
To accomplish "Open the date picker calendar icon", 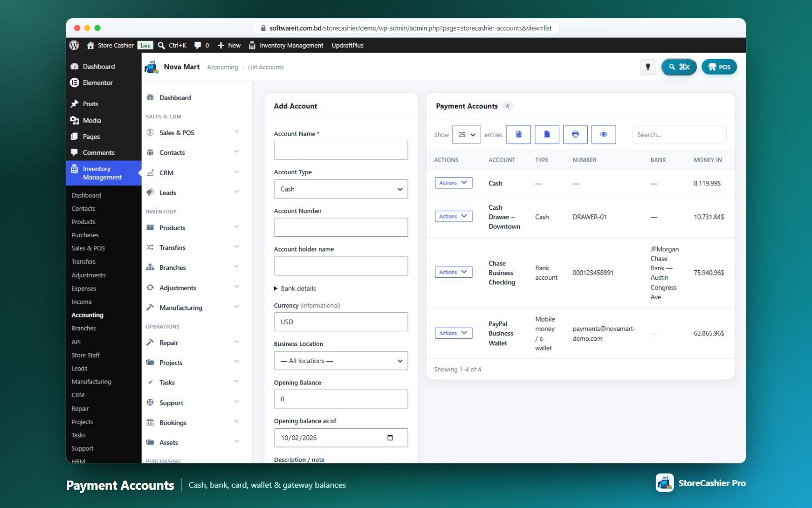I will 390,438.
